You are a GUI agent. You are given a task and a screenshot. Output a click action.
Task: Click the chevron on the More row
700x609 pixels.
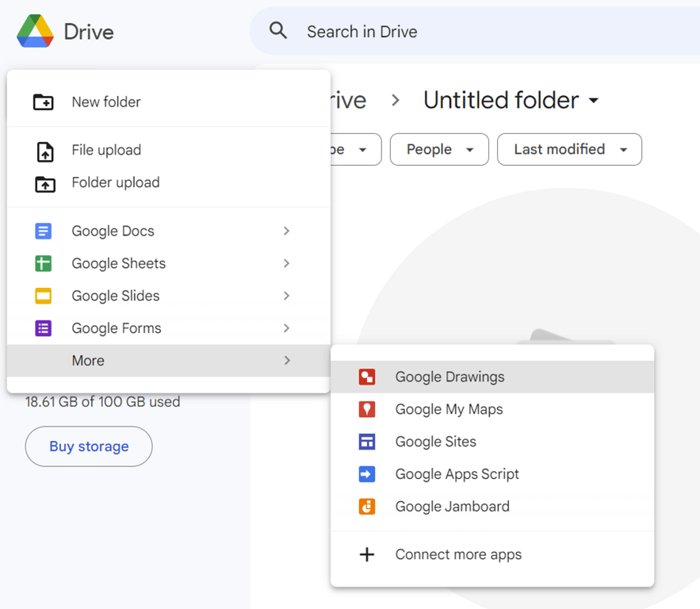287,360
